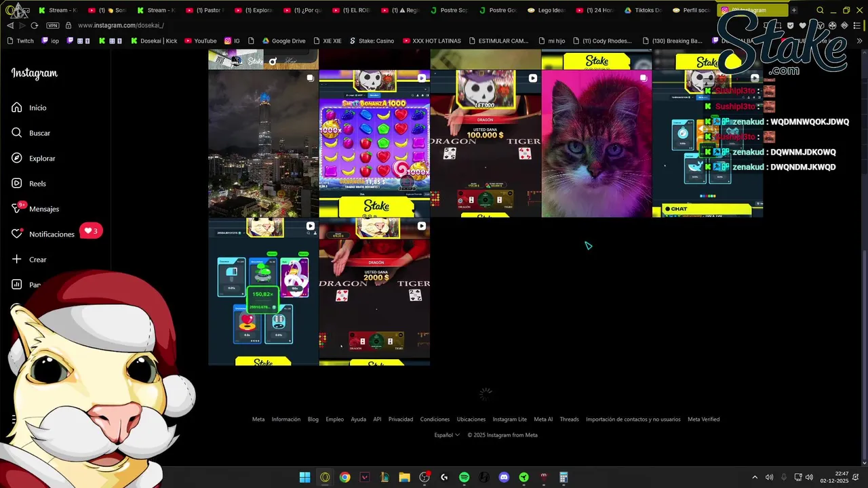Open Buscar search in Instagram sidebar
The image size is (868, 488).
pos(31,133)
